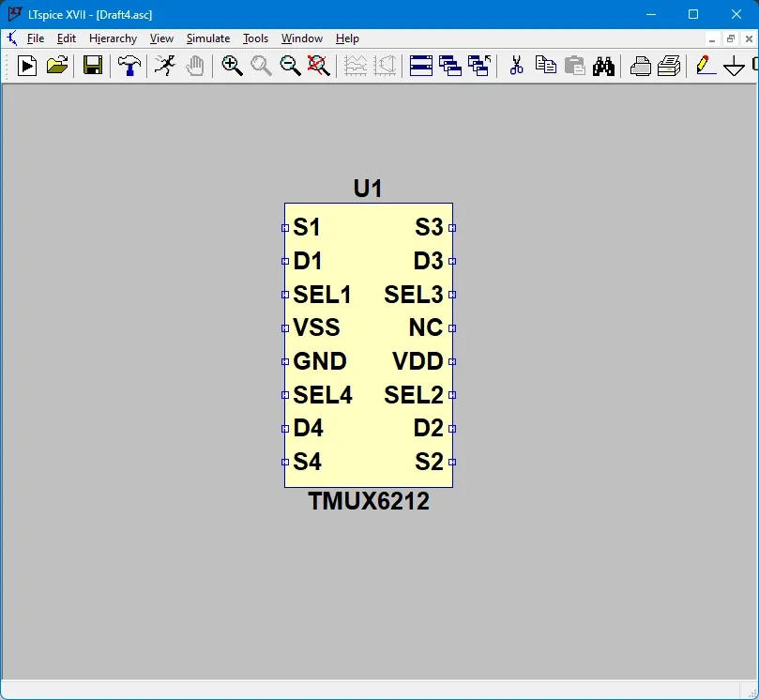Zoom out with the minus magnifier icon
The height and width of the screenshot is (700, 759).
(x=290, y=66)
